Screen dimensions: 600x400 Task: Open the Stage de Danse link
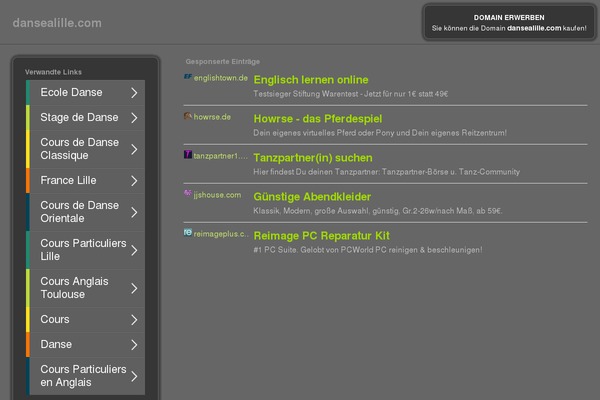click(x=85, y=118)
